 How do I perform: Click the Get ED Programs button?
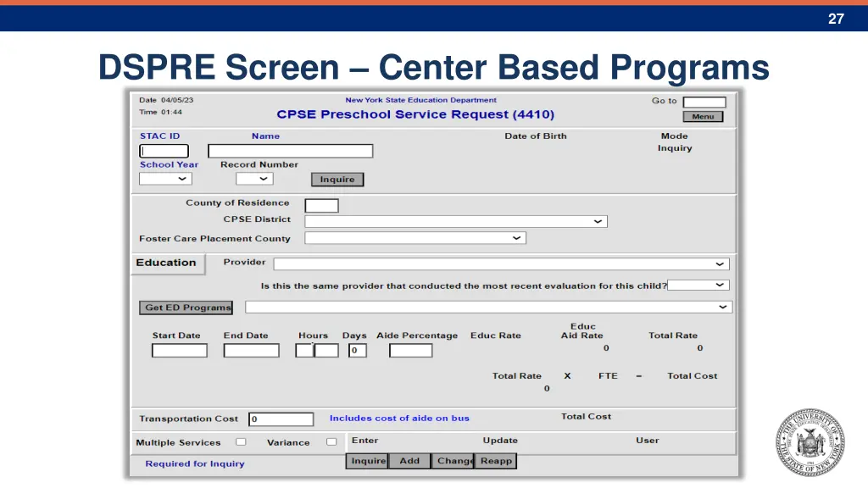pyautogui.click(x=186, y=308)
